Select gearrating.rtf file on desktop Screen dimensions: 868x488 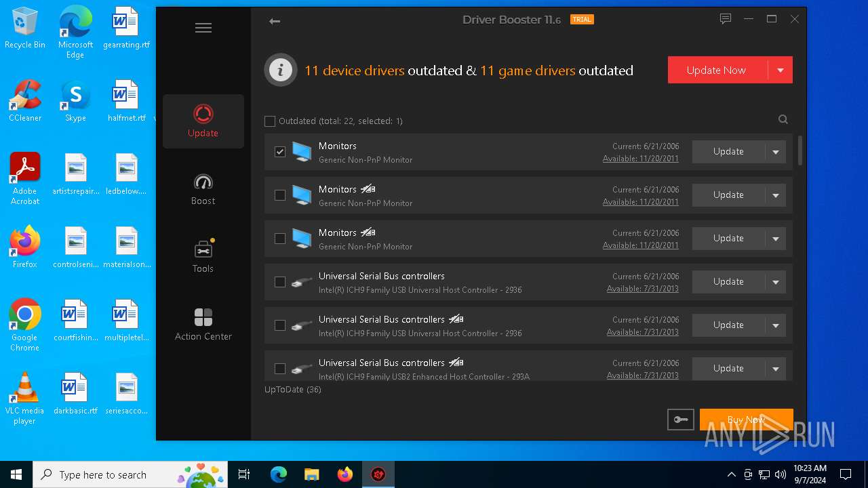click(x=126, y=28)
